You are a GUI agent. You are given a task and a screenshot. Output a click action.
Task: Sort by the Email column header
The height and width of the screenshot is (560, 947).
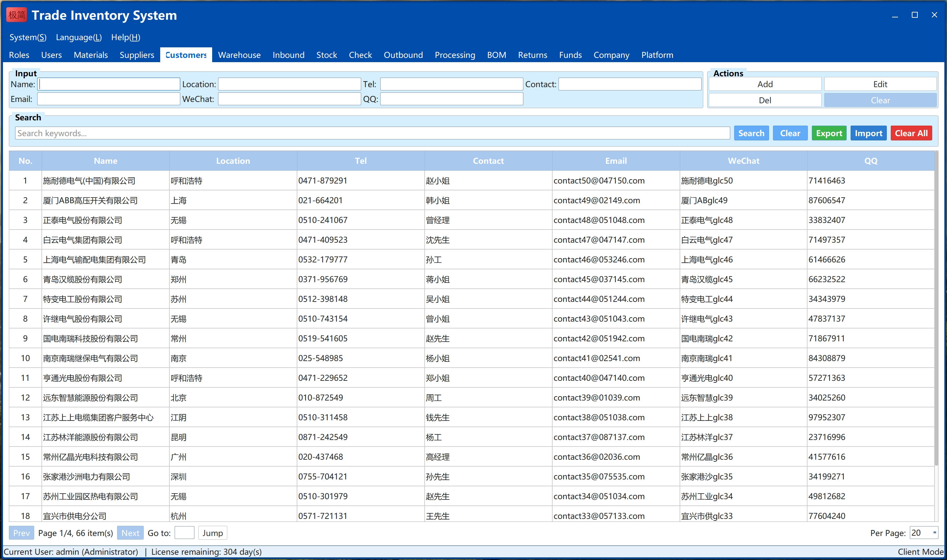(616, 161)
